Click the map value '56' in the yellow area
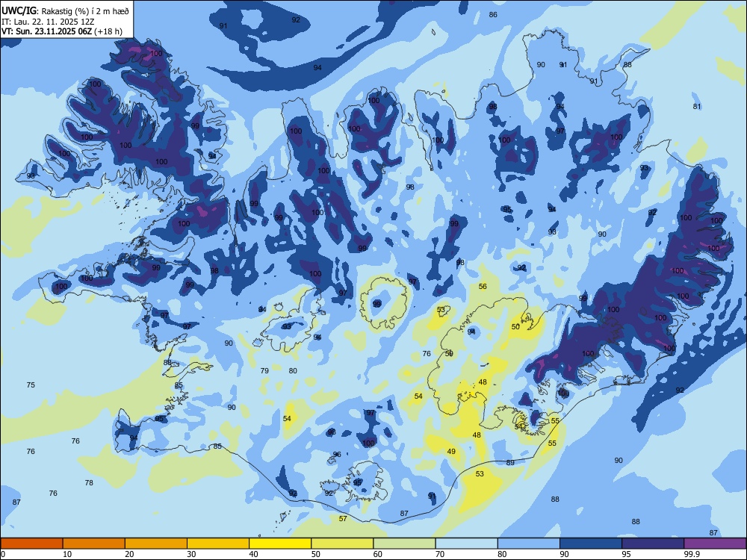 pyautogui.click(x=483, y=286)
